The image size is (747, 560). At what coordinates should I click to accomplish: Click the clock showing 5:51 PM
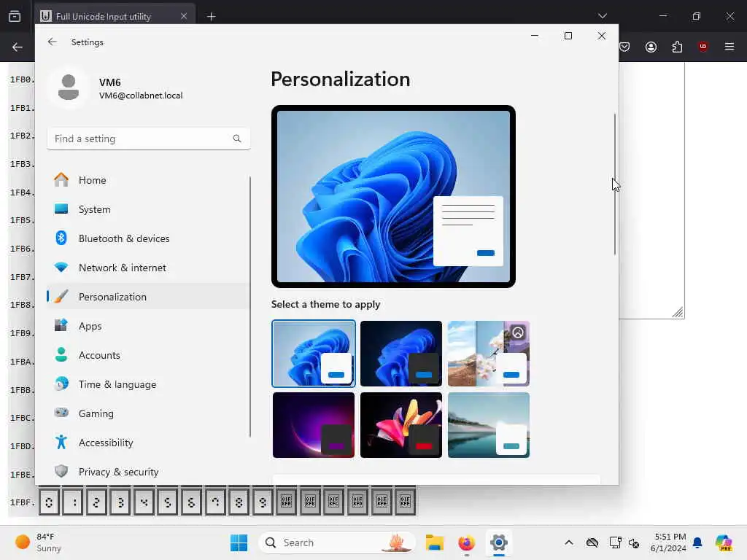[x=668, y=542]
